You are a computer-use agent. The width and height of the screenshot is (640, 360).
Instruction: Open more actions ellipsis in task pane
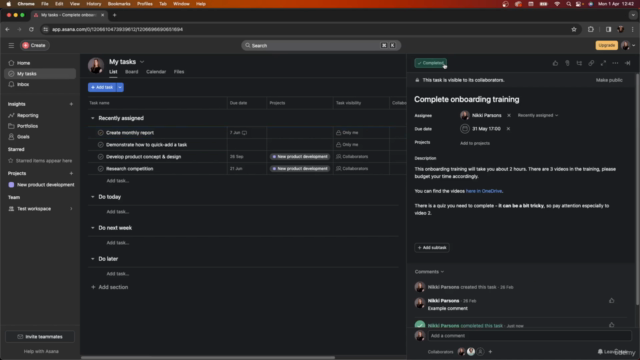615,63
